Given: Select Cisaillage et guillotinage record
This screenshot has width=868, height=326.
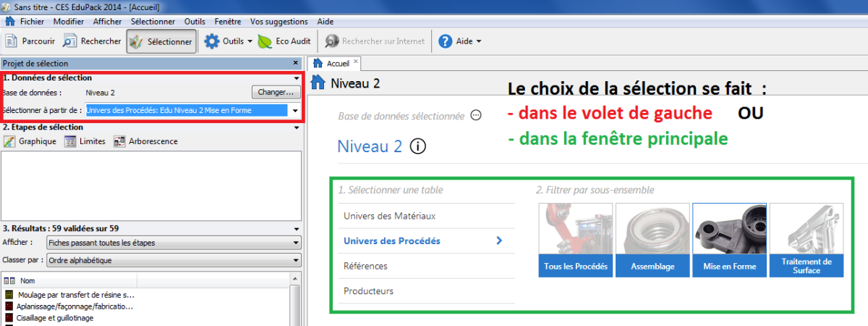Looking at the screenshot, I should [49, 317].
